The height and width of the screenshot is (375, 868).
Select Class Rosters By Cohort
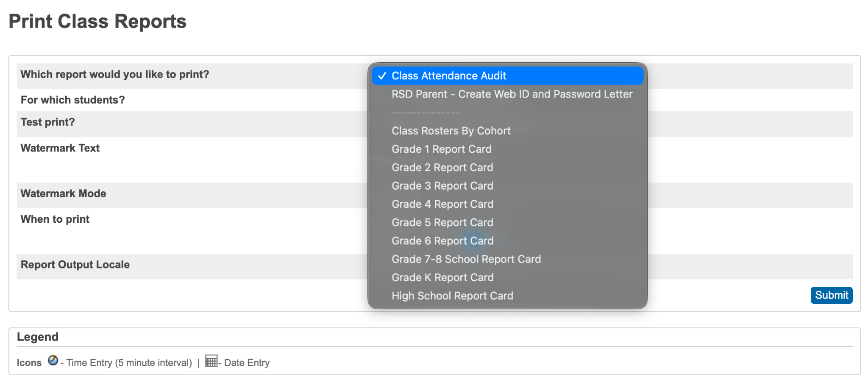(507, 131)
